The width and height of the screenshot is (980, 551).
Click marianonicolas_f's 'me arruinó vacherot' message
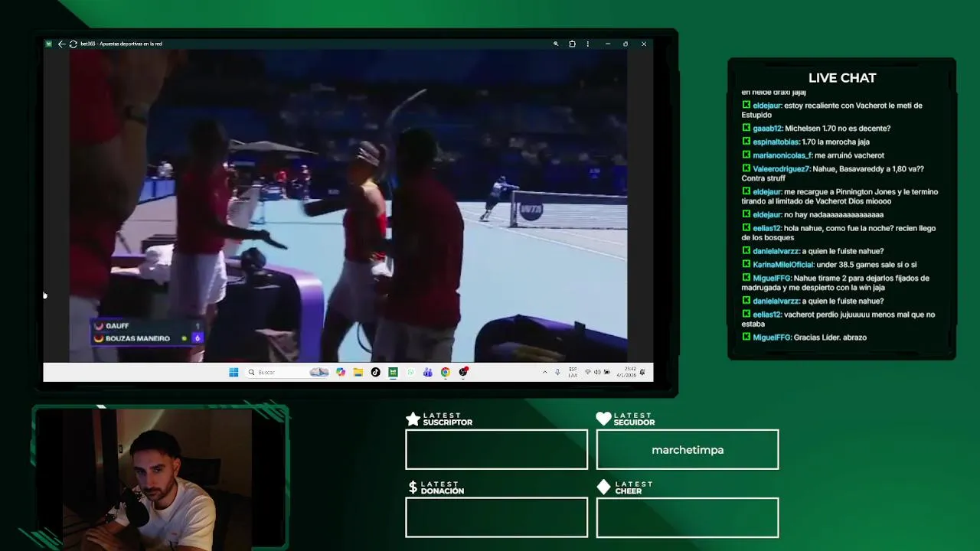click(x=813, y=155)
